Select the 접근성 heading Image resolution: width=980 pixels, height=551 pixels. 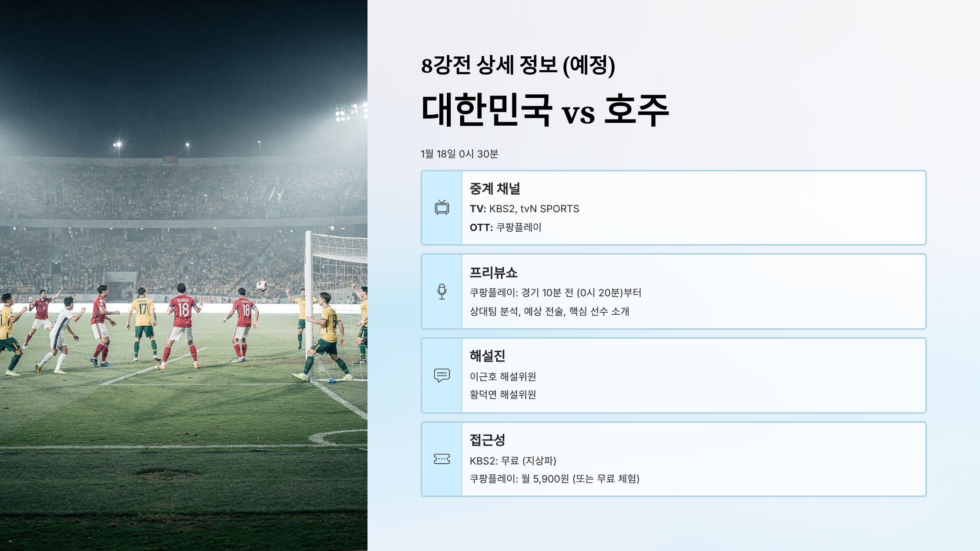point(488,440)
